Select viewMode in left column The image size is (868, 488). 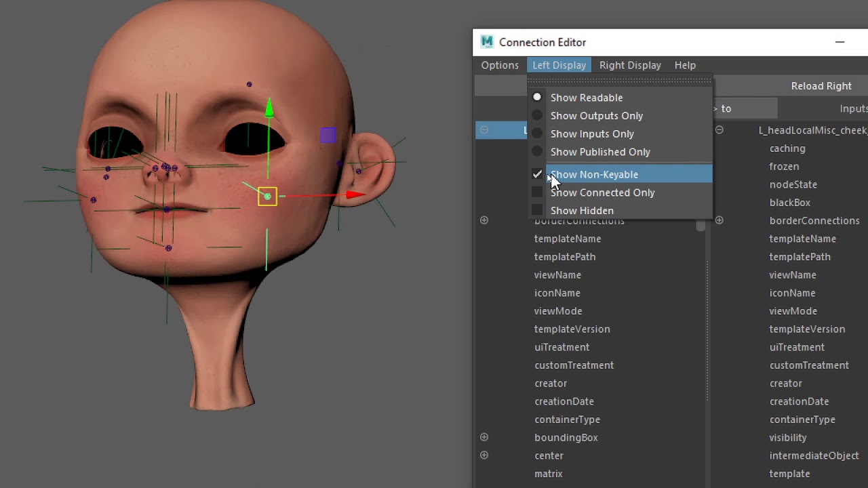pos(557,311)
